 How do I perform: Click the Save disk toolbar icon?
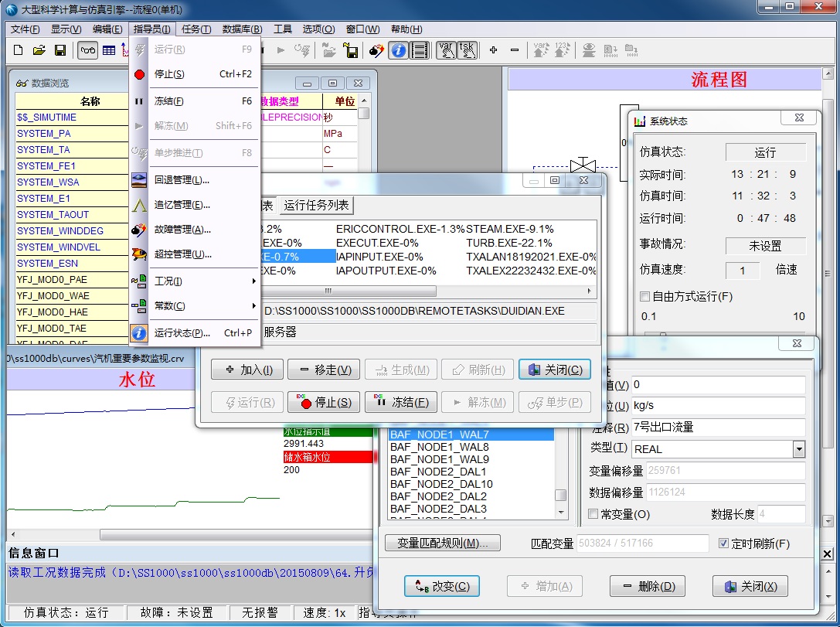[60, 50]
